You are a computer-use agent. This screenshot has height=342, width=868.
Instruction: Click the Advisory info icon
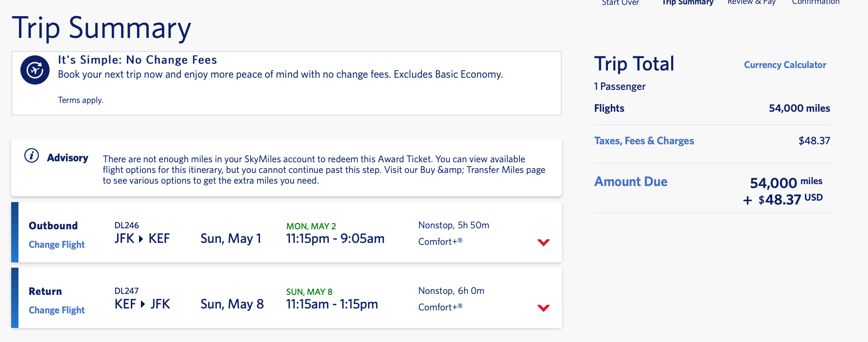[x=32, y=156]
